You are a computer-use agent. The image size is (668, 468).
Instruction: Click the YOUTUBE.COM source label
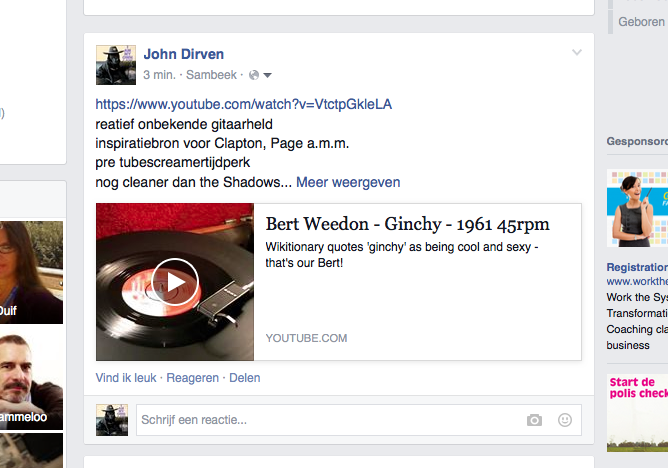306,338
